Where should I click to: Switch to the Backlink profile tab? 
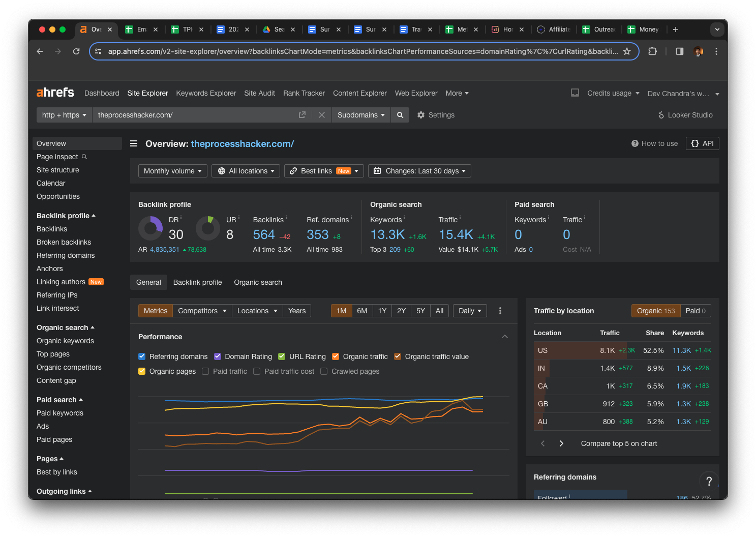pos(197,282)
